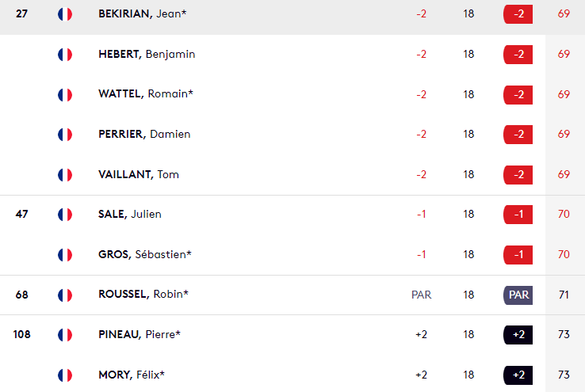Screen dimensions: 585x392
Task: Click the PAR round badge for ROUSSEL
Action: pos(518,295)
